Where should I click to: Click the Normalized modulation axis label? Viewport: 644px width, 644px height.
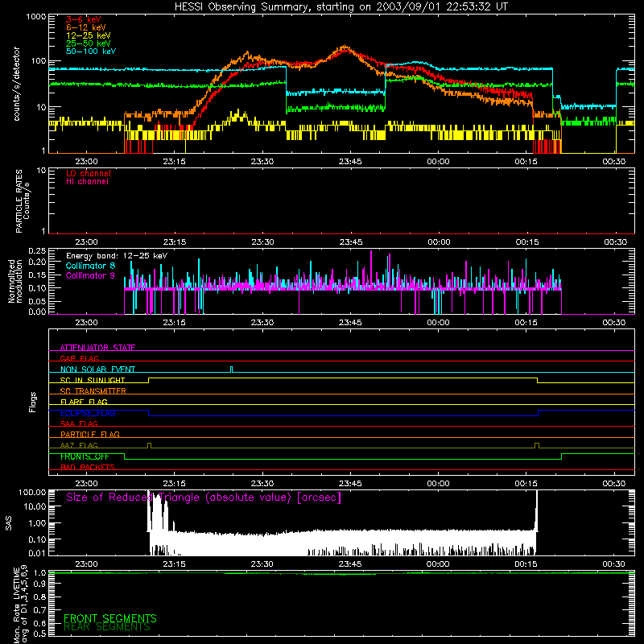[x=14, y=281]
